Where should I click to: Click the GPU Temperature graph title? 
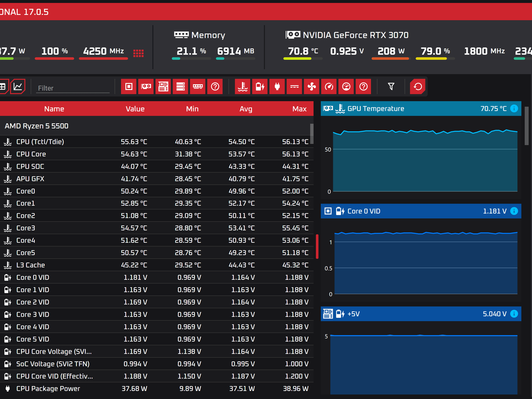pyautogui.click(x=376, y=109)
